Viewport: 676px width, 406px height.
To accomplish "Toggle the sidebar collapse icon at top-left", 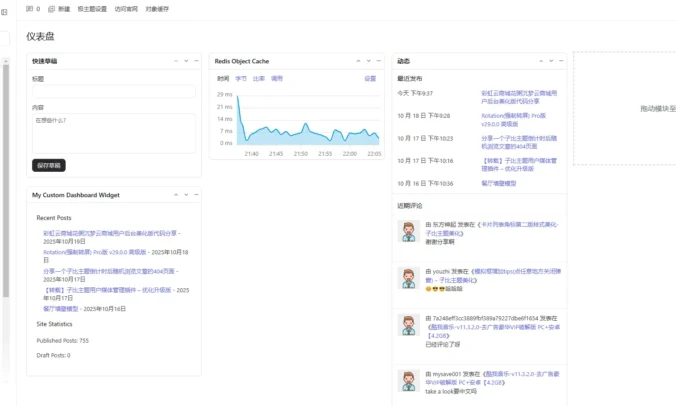I will (x=4, y=12).
